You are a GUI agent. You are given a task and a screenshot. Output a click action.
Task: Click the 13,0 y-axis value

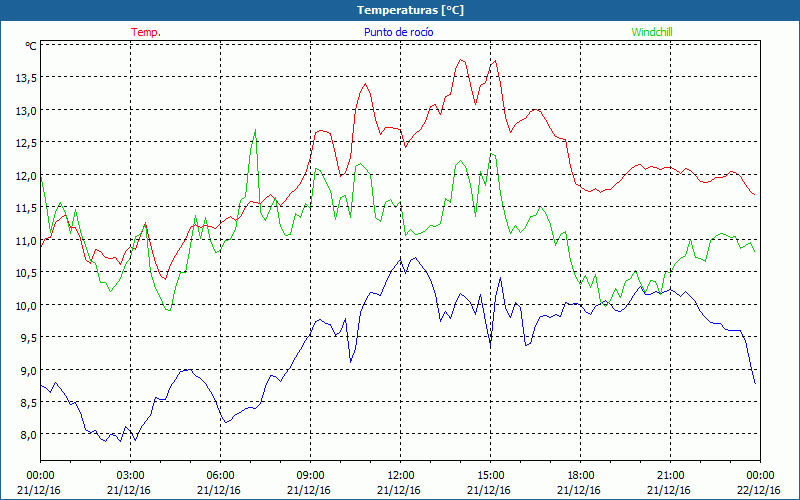(x=26, y=110)
